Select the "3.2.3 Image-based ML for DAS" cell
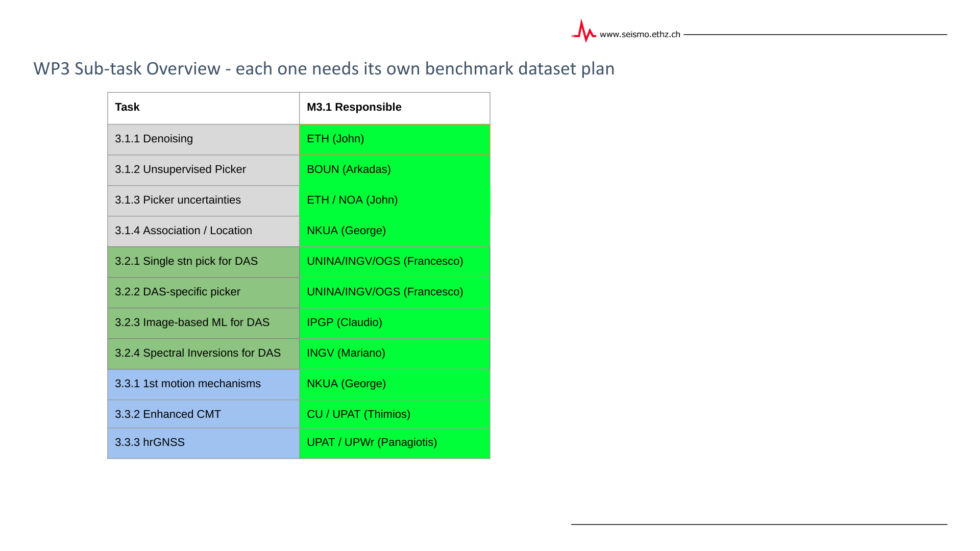This screenshot has width=980, height=551. click(204, 323)
